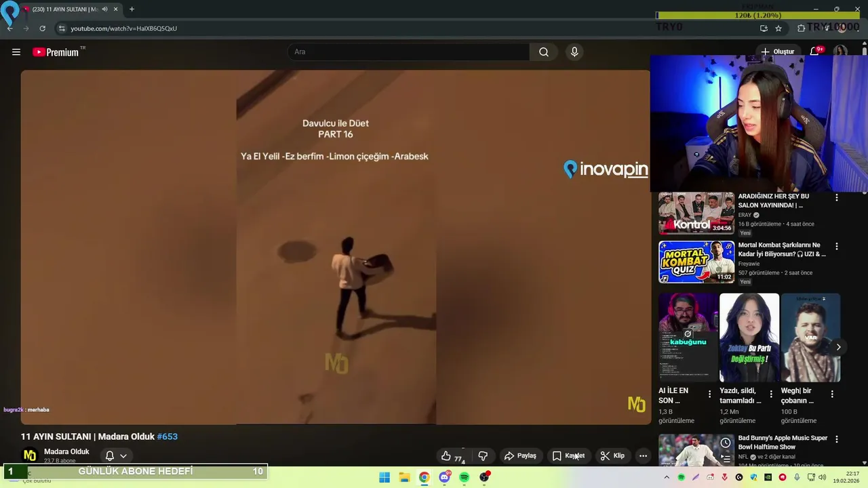868x488 pixels.
Task: Show next Shorts with right arrow
Action: coord(838,347)
